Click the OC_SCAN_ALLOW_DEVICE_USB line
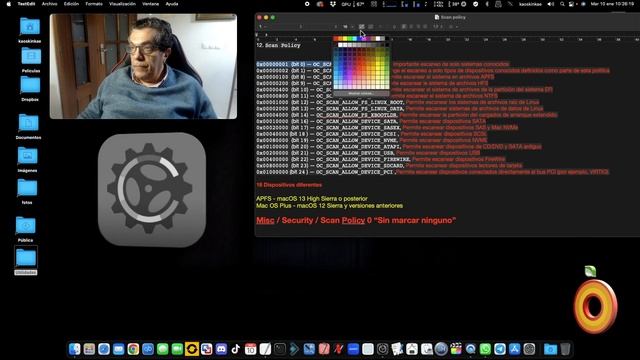The image size is (640, 360). coord(368,153)
